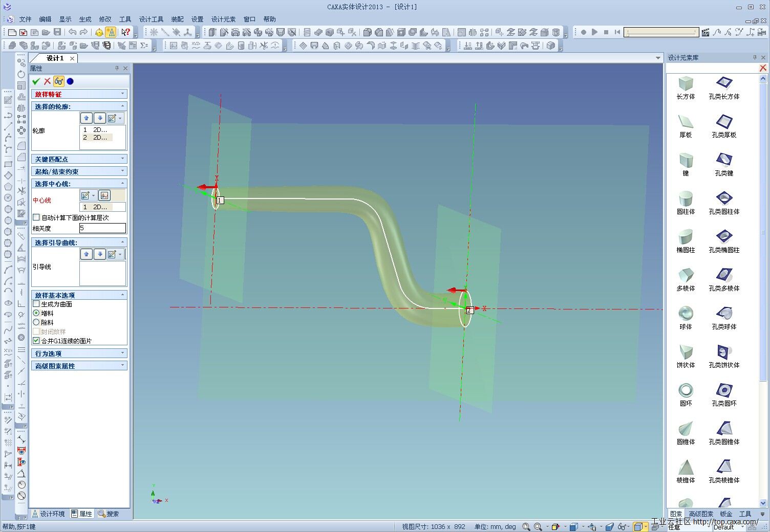Select 孔类圆柱体 in element library
This screenshot has height=532, width=770.
click(724, 203)
